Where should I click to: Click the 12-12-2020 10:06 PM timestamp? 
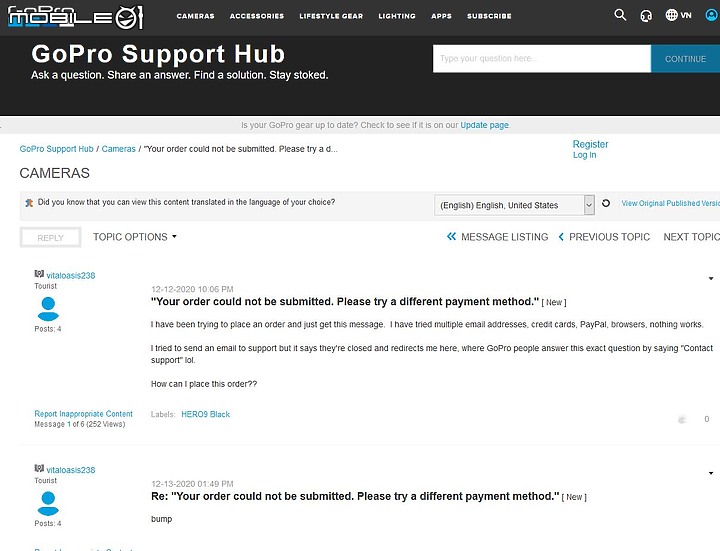192,289
